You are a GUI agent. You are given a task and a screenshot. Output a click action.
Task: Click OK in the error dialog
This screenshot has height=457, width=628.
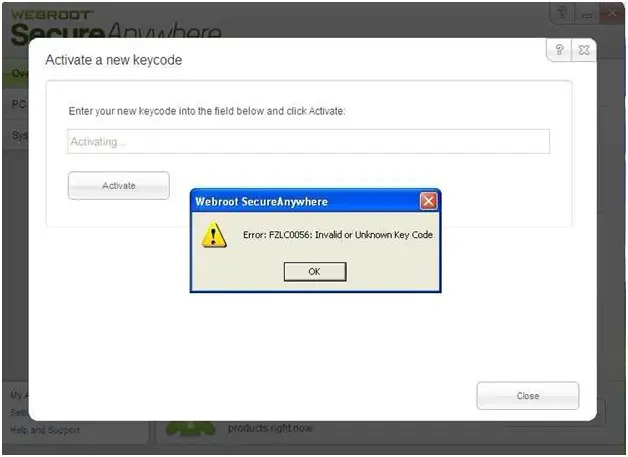click(315, 272)
